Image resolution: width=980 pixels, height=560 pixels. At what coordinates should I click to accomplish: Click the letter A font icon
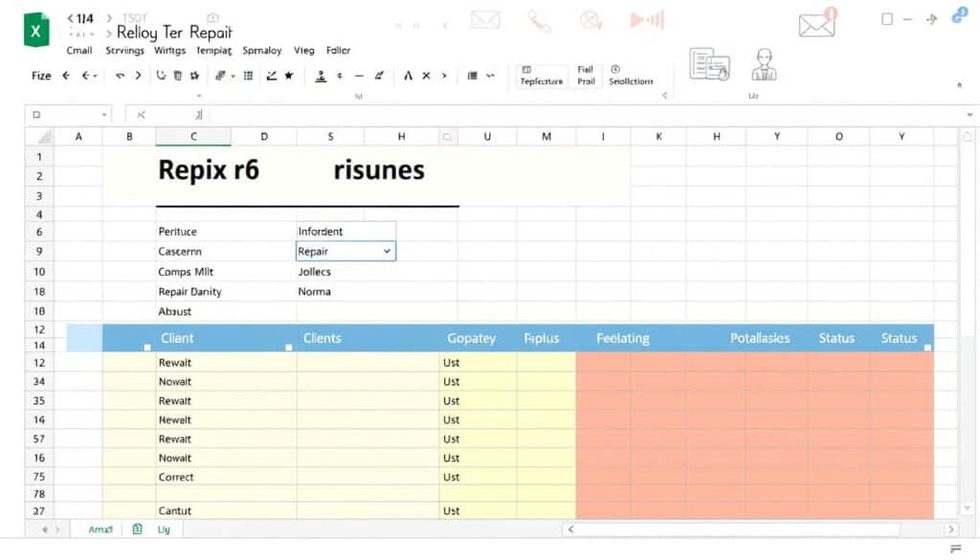coord(408,76)
